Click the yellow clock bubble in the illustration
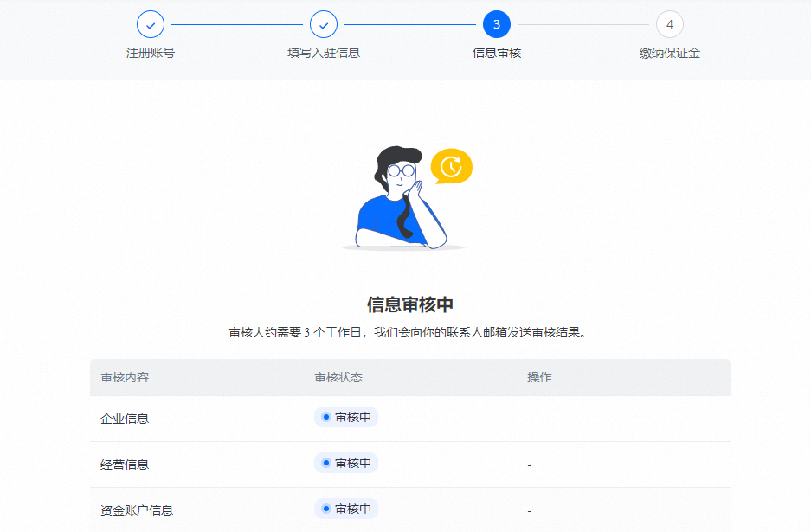The width and height of the screenshot is (811, 532). [x=451, y=166]
